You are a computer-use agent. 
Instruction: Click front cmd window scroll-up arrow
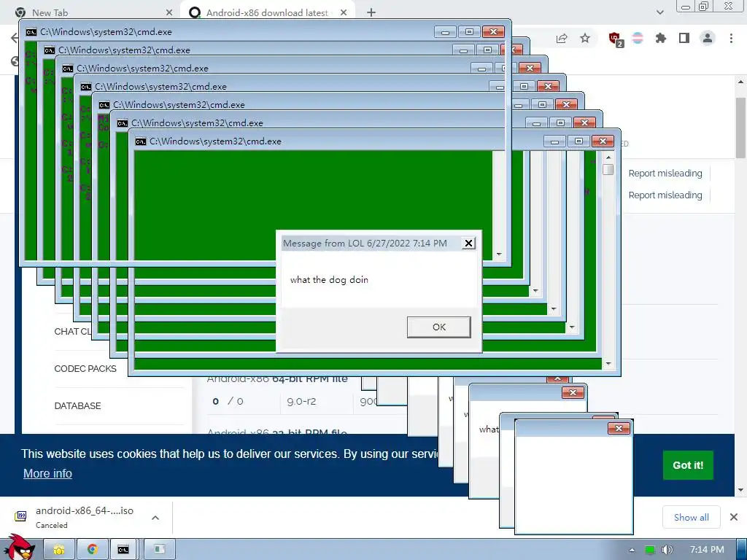point(608,157)
